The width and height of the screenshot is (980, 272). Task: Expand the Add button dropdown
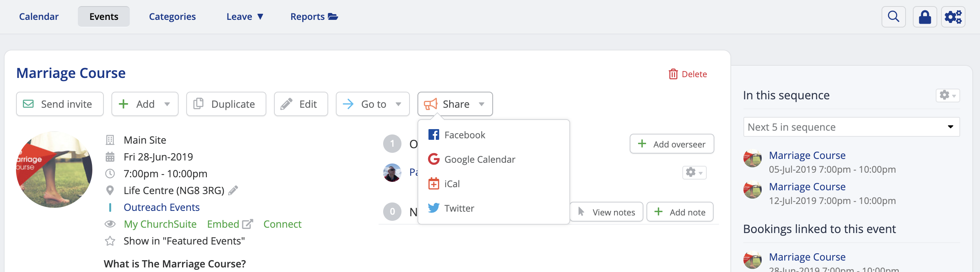coord(167,104)
